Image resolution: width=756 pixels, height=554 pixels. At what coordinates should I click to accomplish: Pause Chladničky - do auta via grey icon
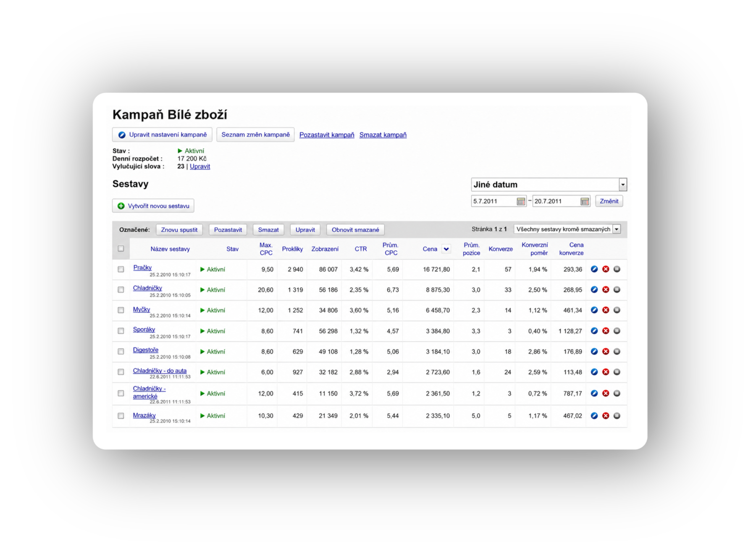click(617, 372)
